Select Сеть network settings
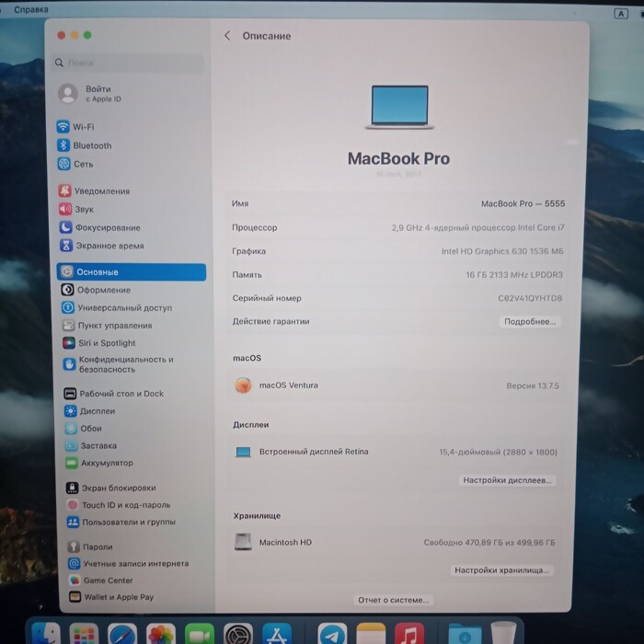The width and height of the screenshot is (644, 644). pyautogui.click(x=75, y=164)
